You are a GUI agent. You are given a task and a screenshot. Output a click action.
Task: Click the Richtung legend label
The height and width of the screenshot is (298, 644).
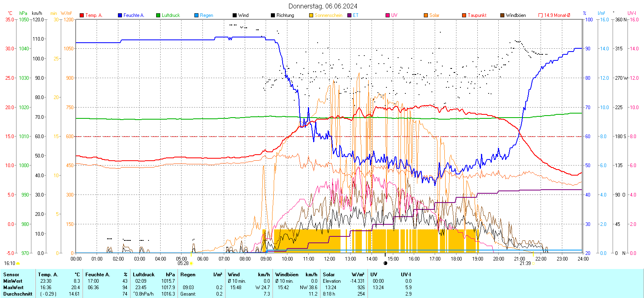(x=285, y=15)
